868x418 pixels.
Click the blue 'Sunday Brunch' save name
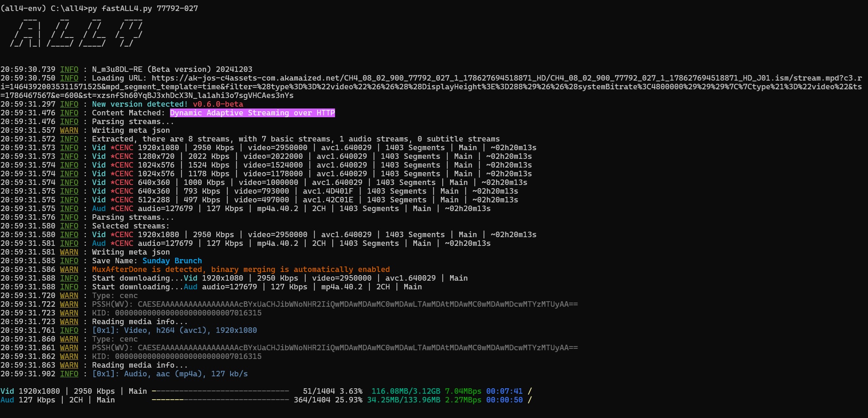coord(172,261)
